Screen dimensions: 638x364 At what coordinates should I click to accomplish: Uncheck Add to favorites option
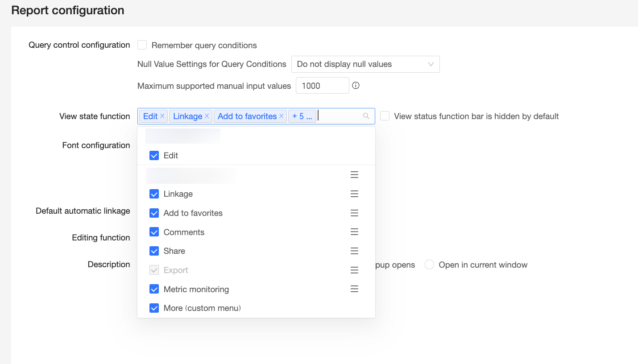click(x=154, y=213)
